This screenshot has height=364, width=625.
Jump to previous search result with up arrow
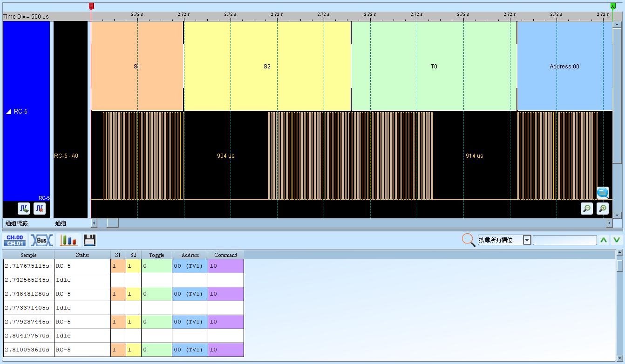click(x=604, y=240)
